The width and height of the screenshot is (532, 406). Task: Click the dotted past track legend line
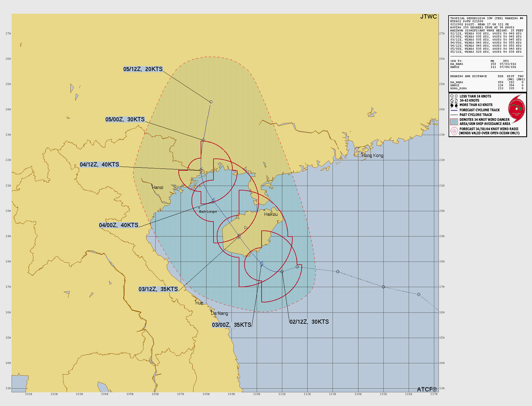coord(454,115)
